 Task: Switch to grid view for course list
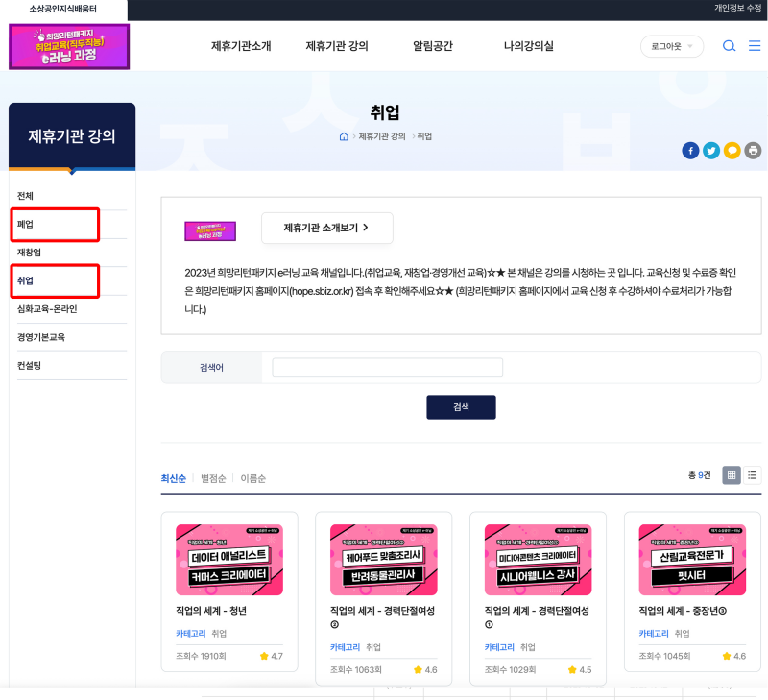coord(733,474)
